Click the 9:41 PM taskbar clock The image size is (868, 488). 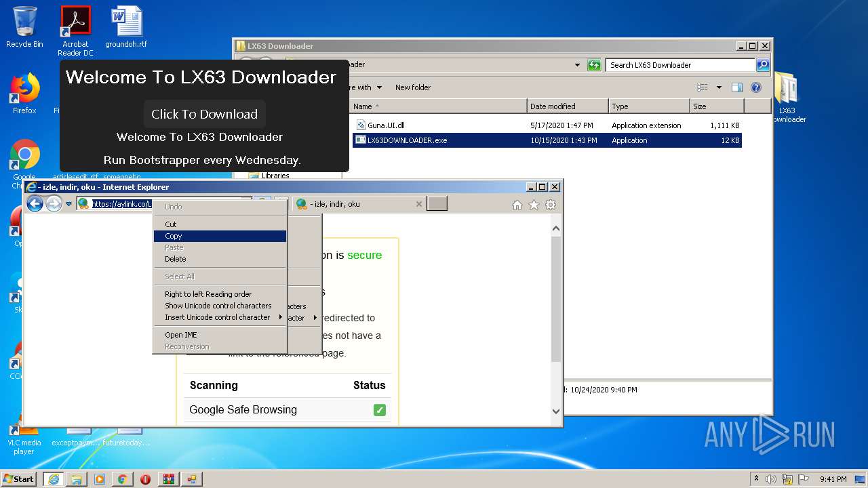pos(833,479)
